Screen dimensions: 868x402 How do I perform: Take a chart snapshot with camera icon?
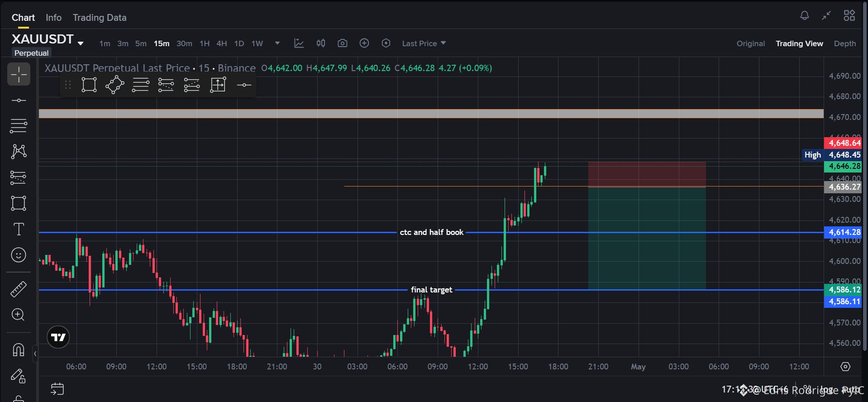point(343,43)
